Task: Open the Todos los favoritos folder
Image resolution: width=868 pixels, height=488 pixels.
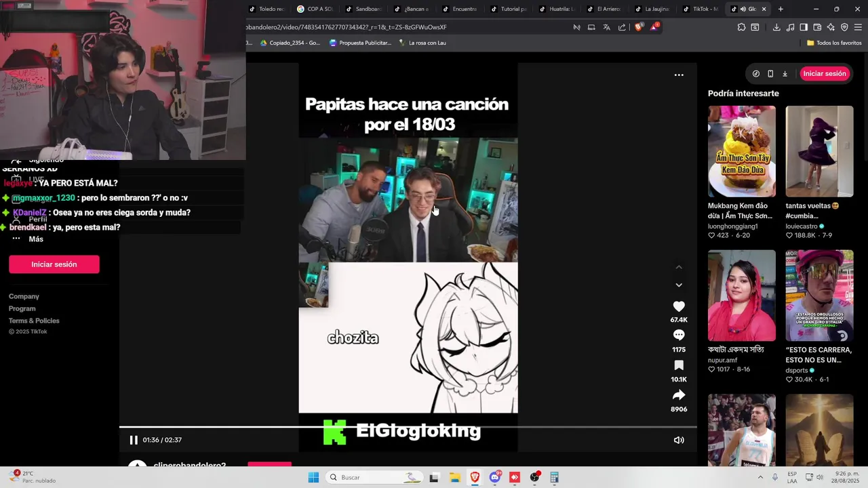Action: 834,43
